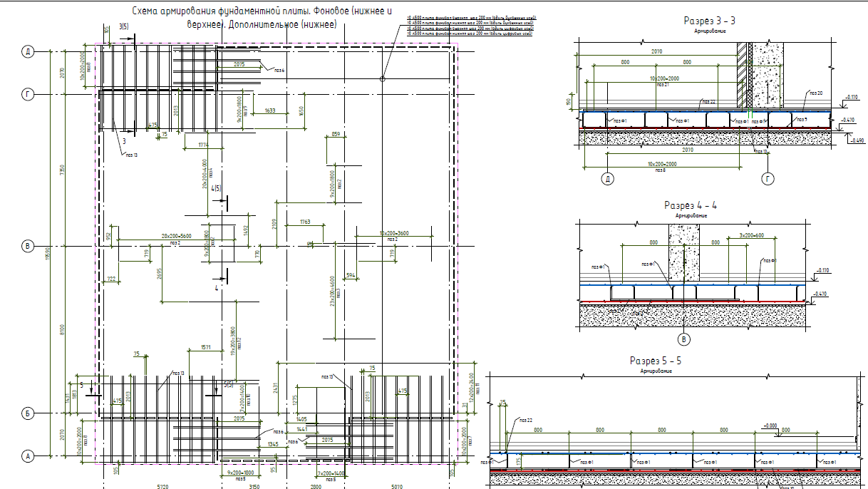
Task: Select the '1345' dimension value
Action: point(274,445)
